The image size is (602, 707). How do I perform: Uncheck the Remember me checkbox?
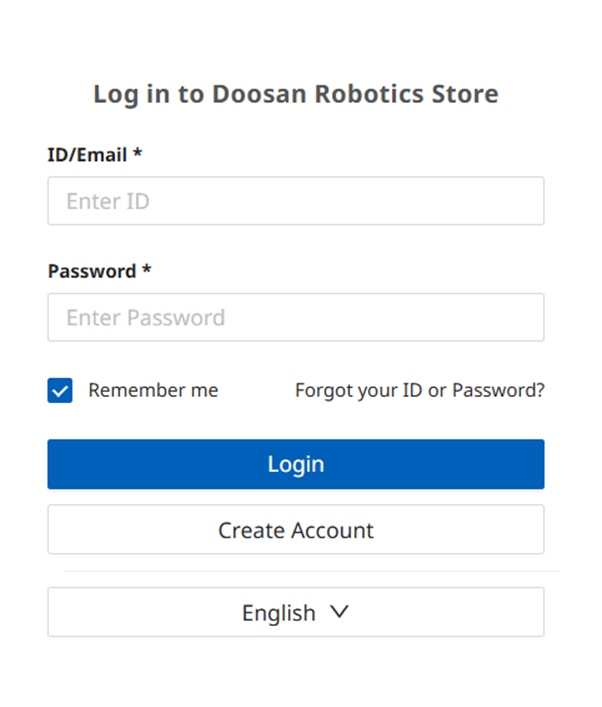pyautogui.click(x=60, y=390)
